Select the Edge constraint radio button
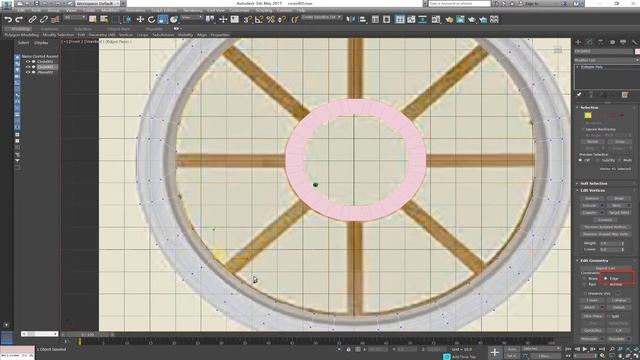Image resolution: width=640 pixels, height=360 pixels. pos(606,278)
